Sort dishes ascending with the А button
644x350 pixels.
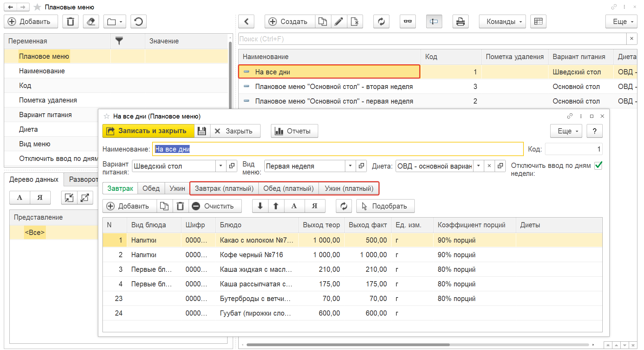click(294, 206)
